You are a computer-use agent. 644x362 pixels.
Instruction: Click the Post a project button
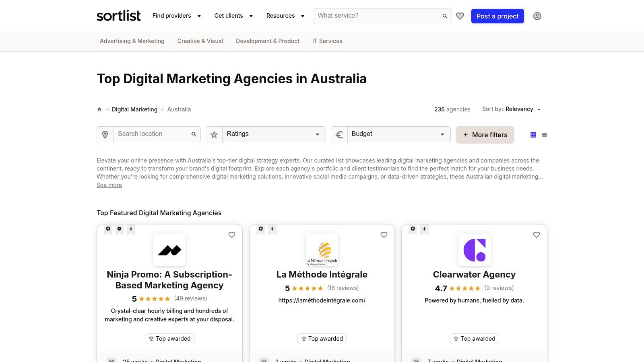click(497, 16)
